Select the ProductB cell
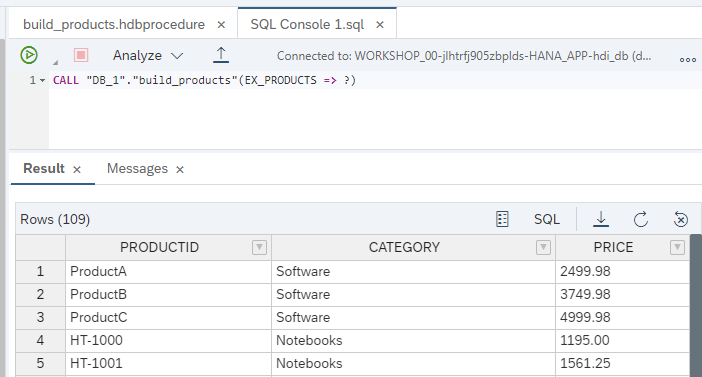The image size is (702, 377). tap(168, 295)
